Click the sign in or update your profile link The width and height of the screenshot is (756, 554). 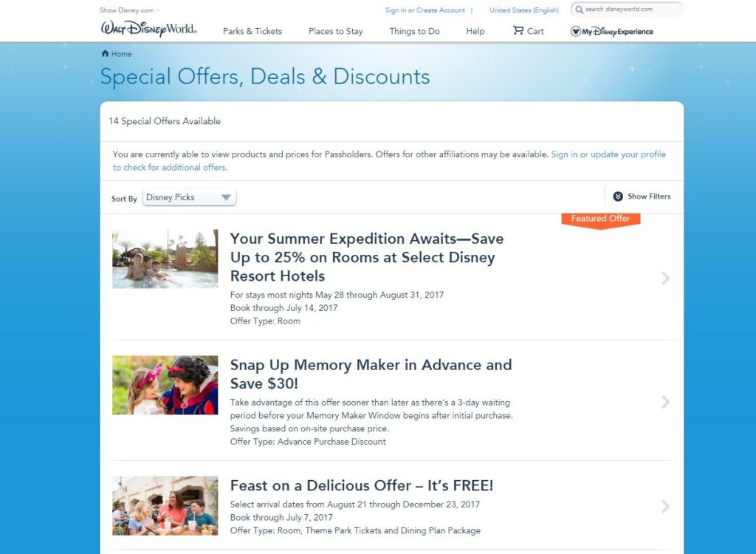pyautogui.click(x=608, y=154)
